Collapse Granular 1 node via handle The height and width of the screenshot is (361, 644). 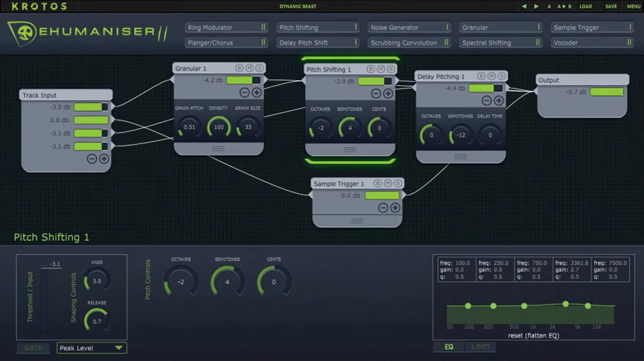(218, 149)
